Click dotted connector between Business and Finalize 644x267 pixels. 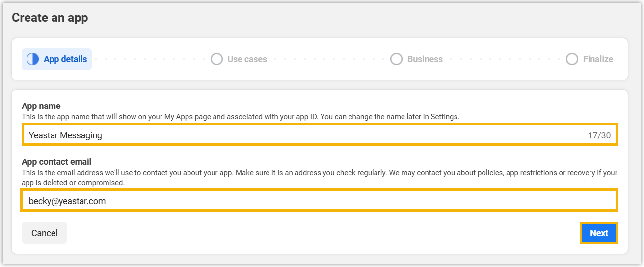pyautogui.click(x=504, y=59)
